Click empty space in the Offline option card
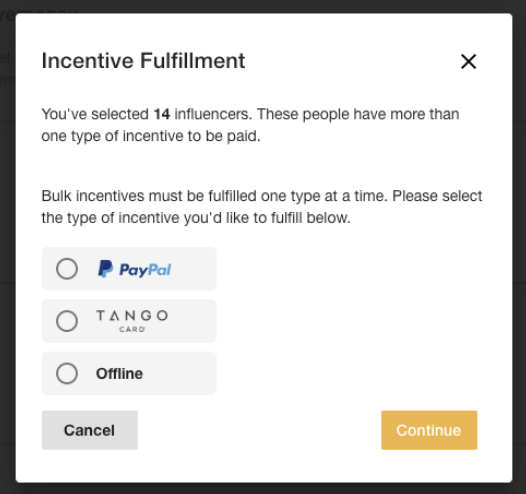The width and height of the screenshot is (526, 494). 181,373
